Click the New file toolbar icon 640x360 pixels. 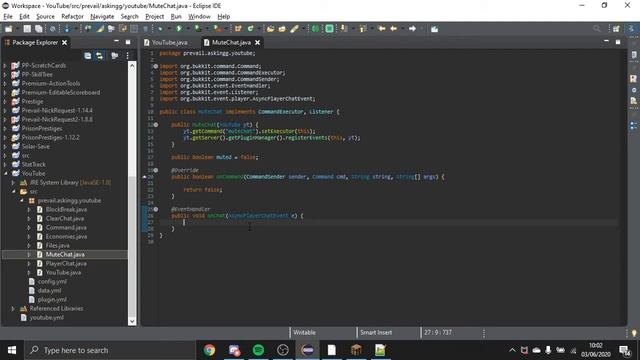[x=8, y=29]
